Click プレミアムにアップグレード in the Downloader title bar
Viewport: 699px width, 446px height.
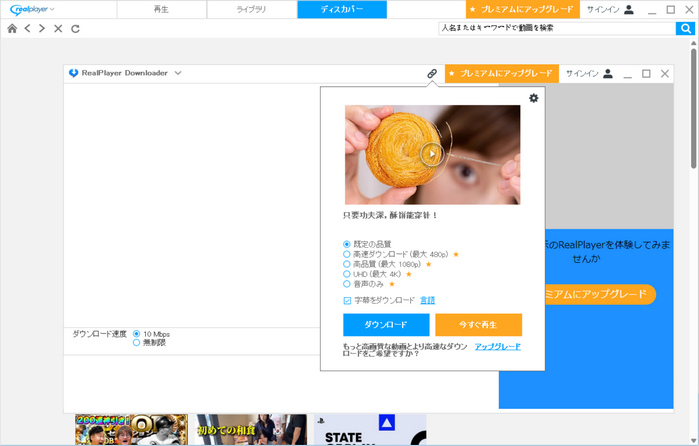point(502,74)
